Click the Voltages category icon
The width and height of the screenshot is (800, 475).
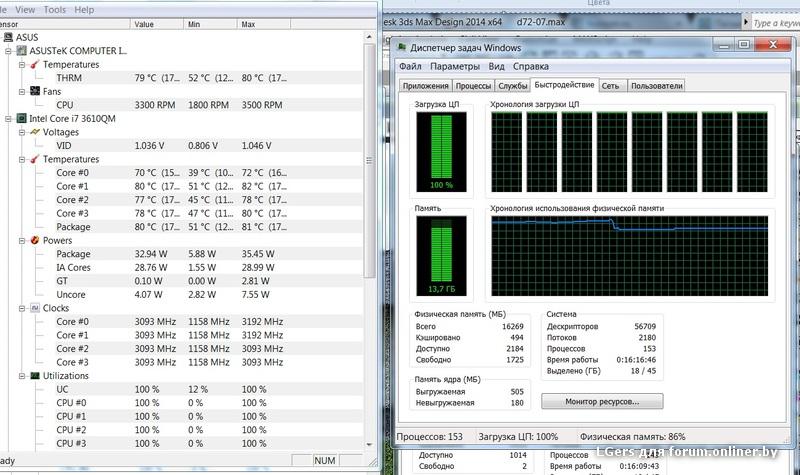35,132
